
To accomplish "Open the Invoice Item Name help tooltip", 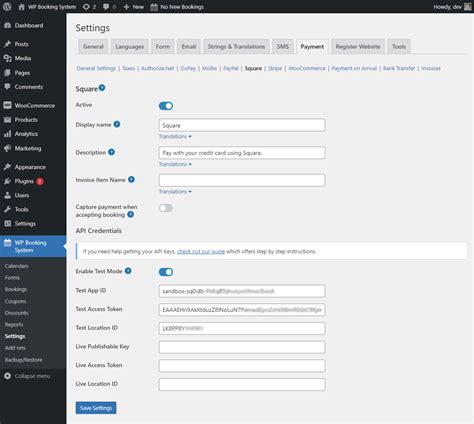I will point(131,179).
